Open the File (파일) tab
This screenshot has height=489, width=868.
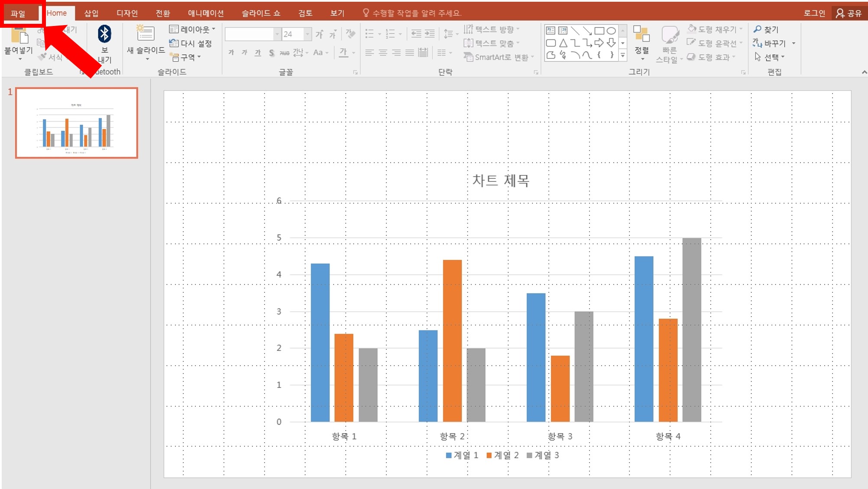click(18, 13)
